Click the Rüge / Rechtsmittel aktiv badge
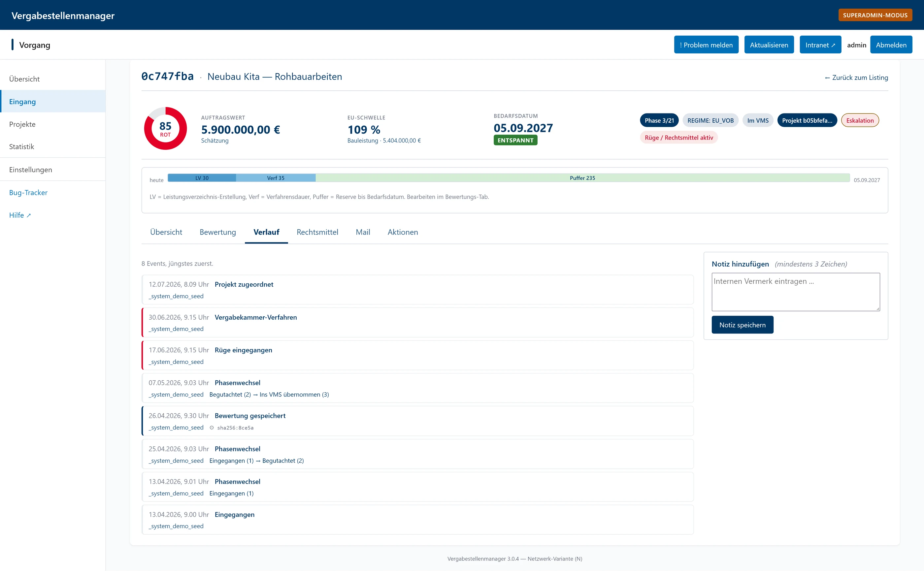 678,138
